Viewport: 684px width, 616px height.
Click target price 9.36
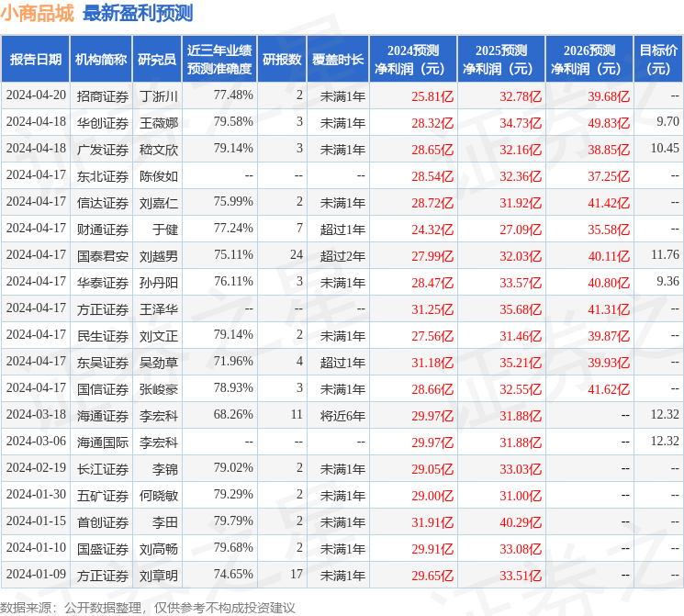tap(667, 281)
